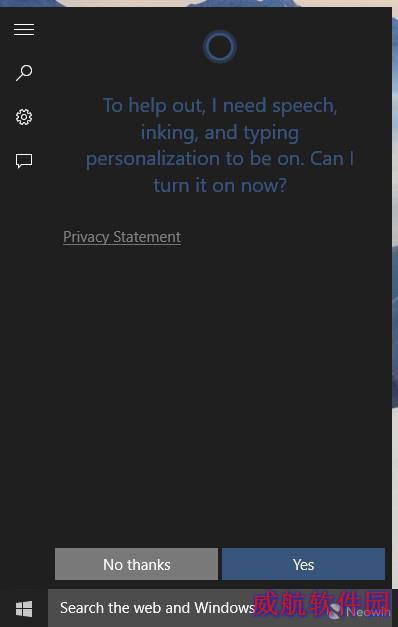Accept personalization with the Yes button
This screenshot has width=398, height=627.
coord(304,564)
